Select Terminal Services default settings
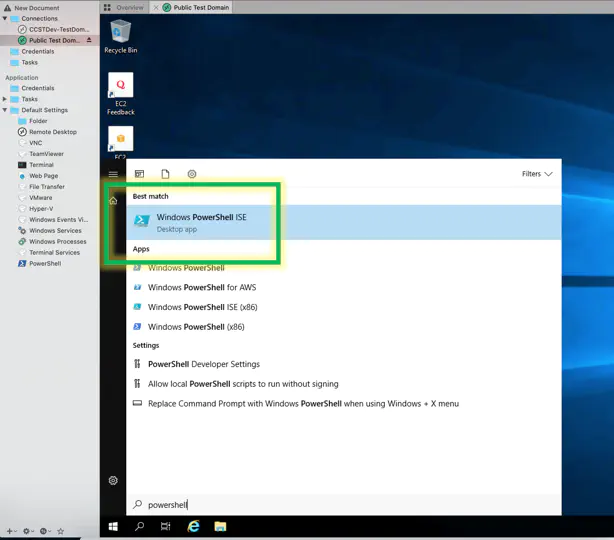Viewport: 614px width, 540px height. (x=49, y=253)
